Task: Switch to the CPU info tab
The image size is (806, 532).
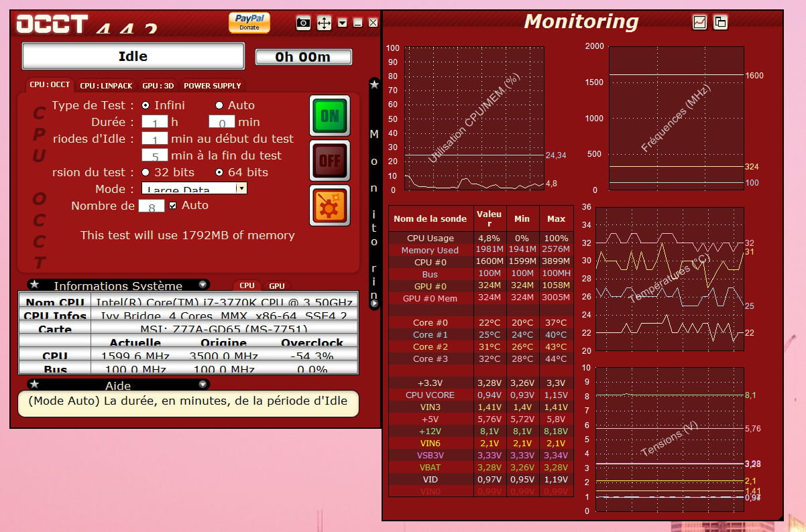Action: coord(247,285)
